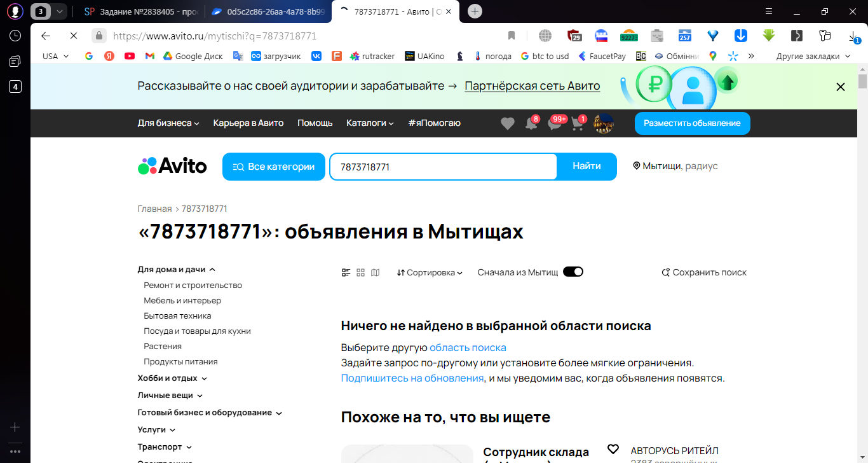The height and width of the screenshot is (463, 868).
Task: Add the Сотрудник склада listing to favorites
Action: (613, 449)
